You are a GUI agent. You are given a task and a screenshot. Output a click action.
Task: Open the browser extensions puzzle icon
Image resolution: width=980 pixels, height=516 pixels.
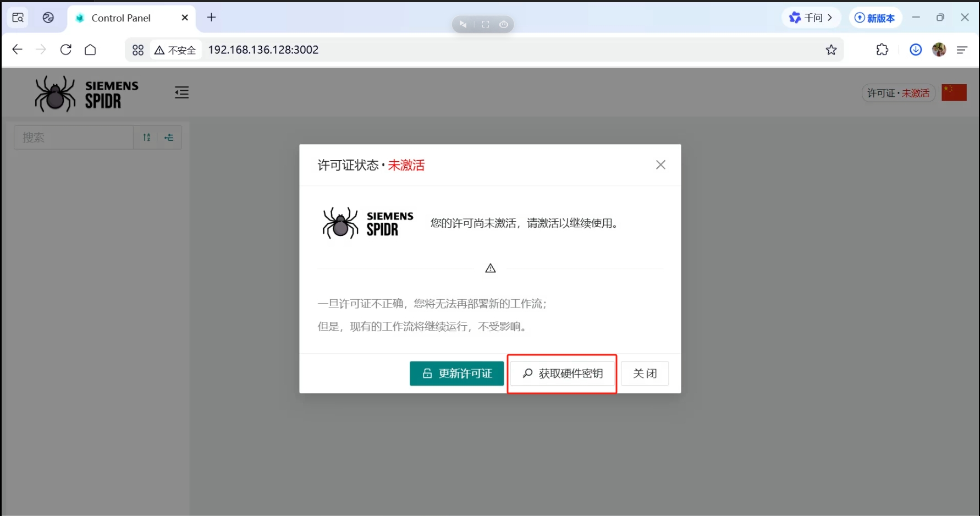point(882,50)
